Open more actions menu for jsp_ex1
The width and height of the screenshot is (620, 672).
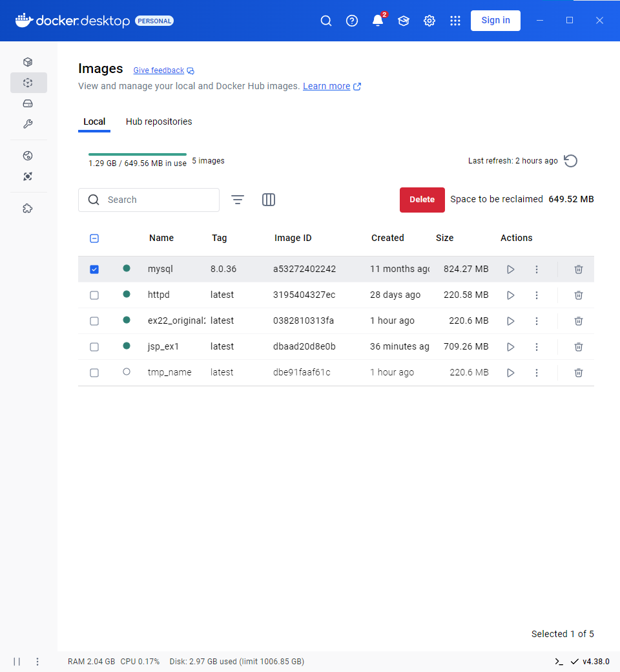tap(537, 347)
